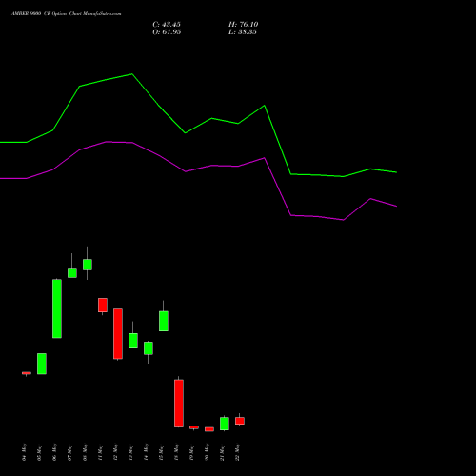Screen dimensions: 476x476
Task: Select the 13 May date label
Action: pos(131,452)
